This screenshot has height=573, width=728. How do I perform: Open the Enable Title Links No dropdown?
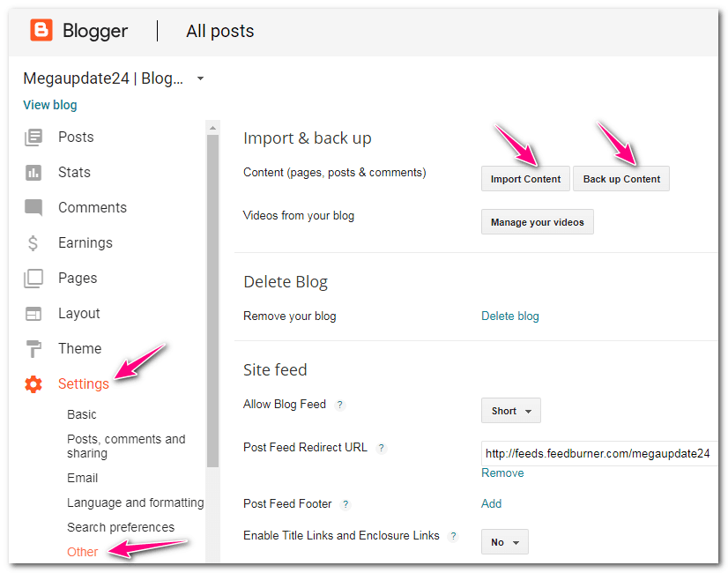(505, 542)
